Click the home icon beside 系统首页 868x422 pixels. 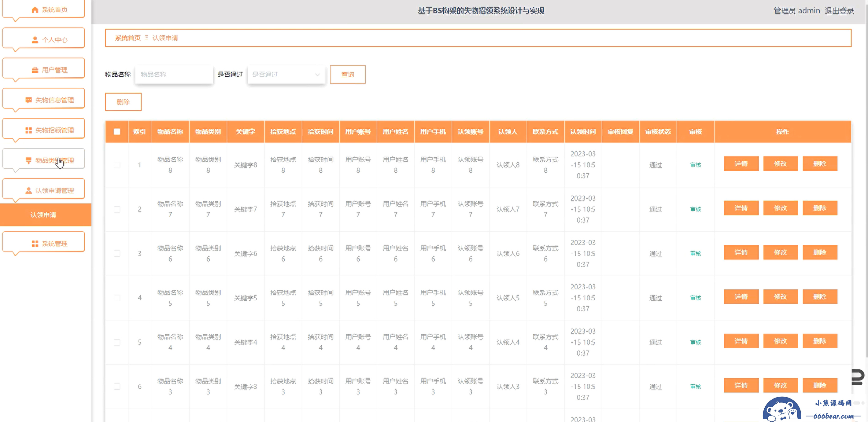click(35, 10)
